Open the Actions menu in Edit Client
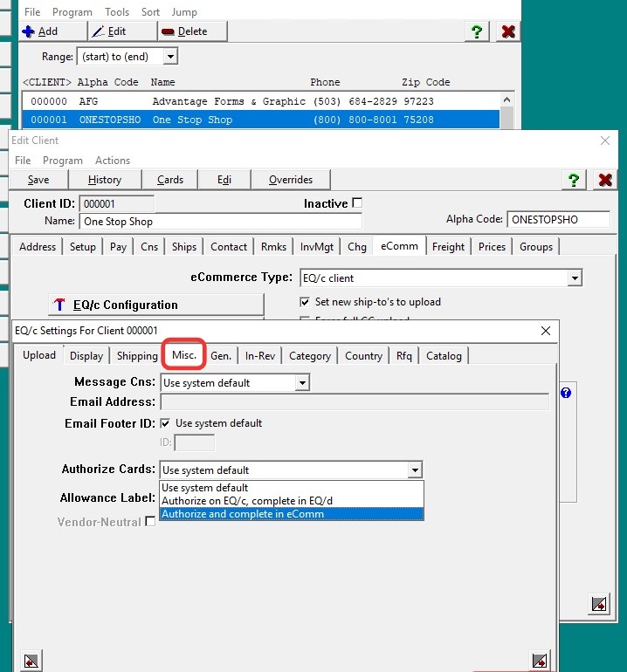Viewport: 627px width, 672px height. tap(113, 161)
